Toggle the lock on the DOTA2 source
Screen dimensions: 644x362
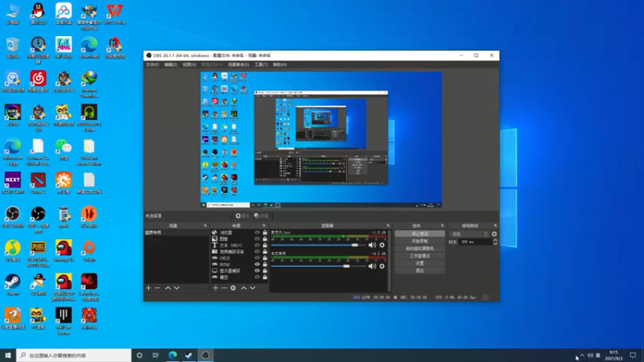pos(265,265)
